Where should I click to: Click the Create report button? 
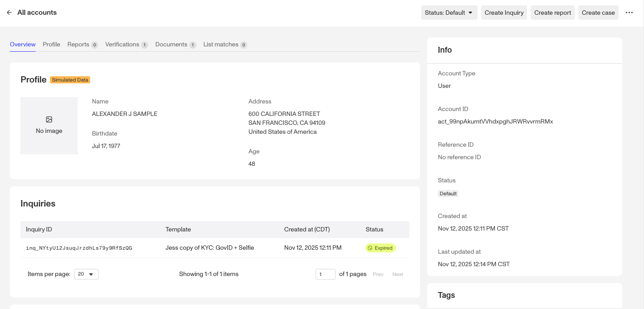point(553,12)
